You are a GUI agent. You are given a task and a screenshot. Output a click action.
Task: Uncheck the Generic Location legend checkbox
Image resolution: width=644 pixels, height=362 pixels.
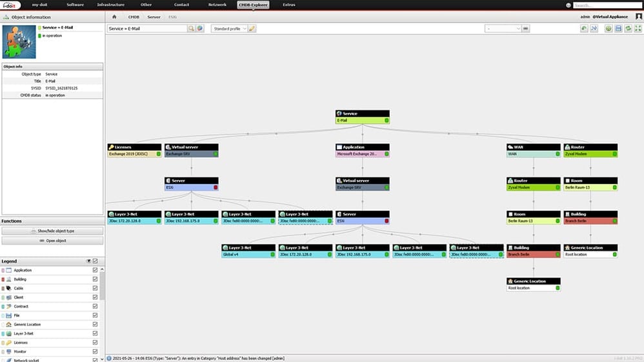[x=96, y=324]
